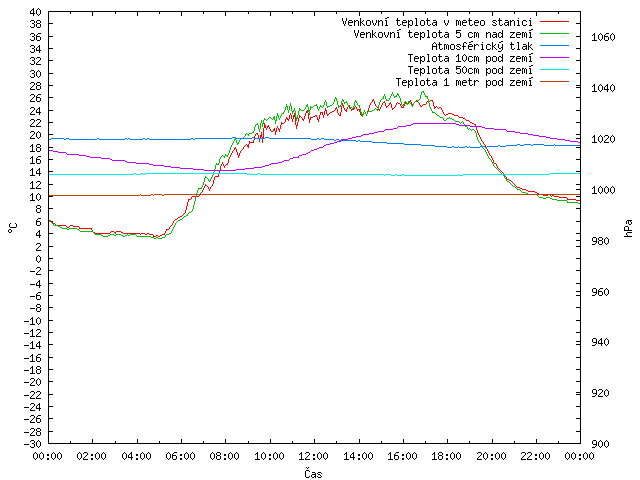Click the -10 temperature axis label
The image size is (640, 480).
click(32, 320)
